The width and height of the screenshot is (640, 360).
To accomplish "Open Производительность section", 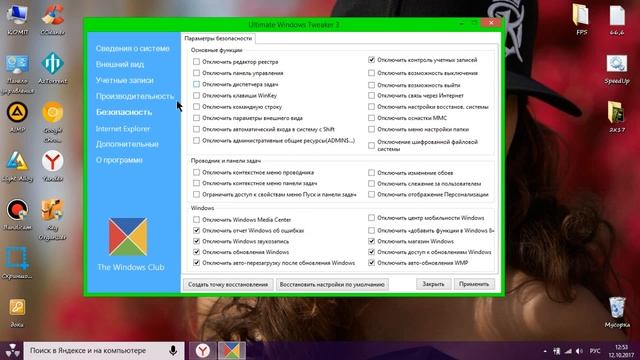I will coord(135,96).
